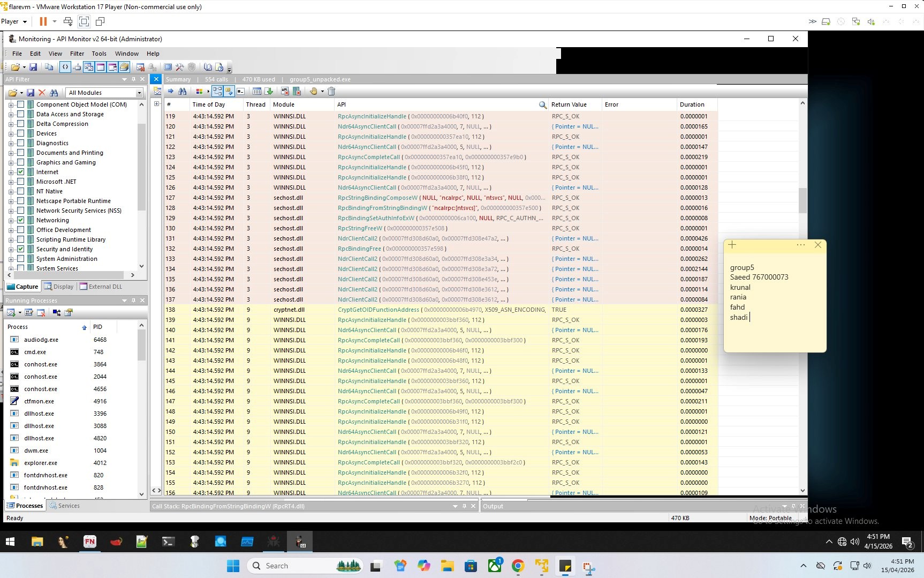Click the binoculars find icon in API Filter
The image size is (924, 578).
tap(54, 93)
